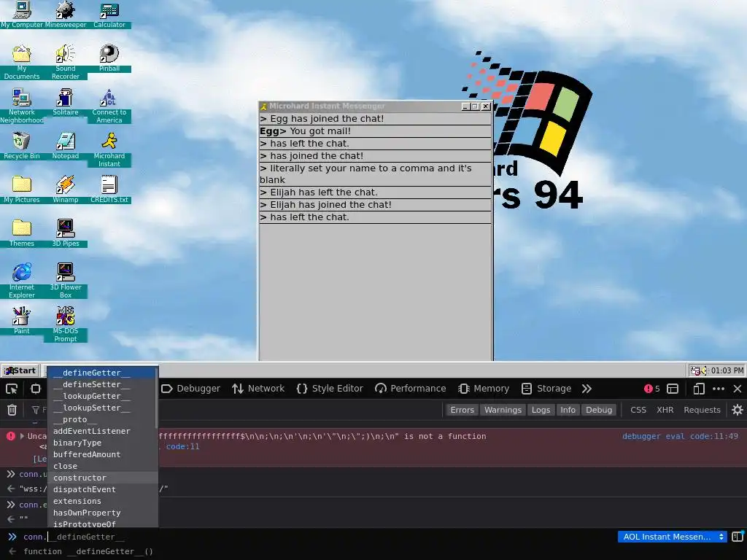Toggle the Errors console filter
747x560 pixels.
pyautogui.click(x=462, y=410)
